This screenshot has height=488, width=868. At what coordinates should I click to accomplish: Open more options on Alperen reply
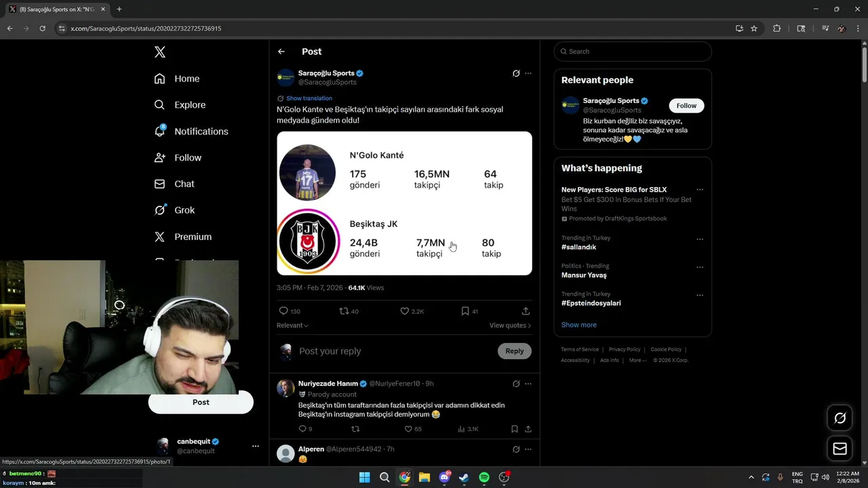[528, 449]
